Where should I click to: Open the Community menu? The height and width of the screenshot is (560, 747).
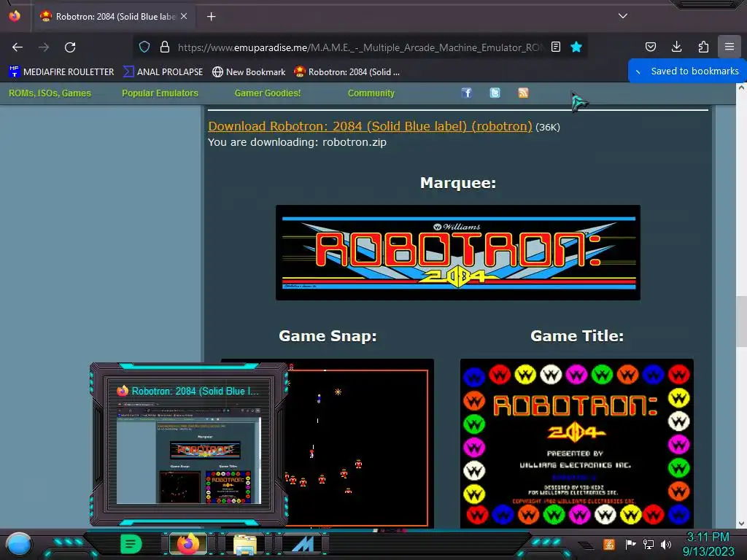[371, 93]
